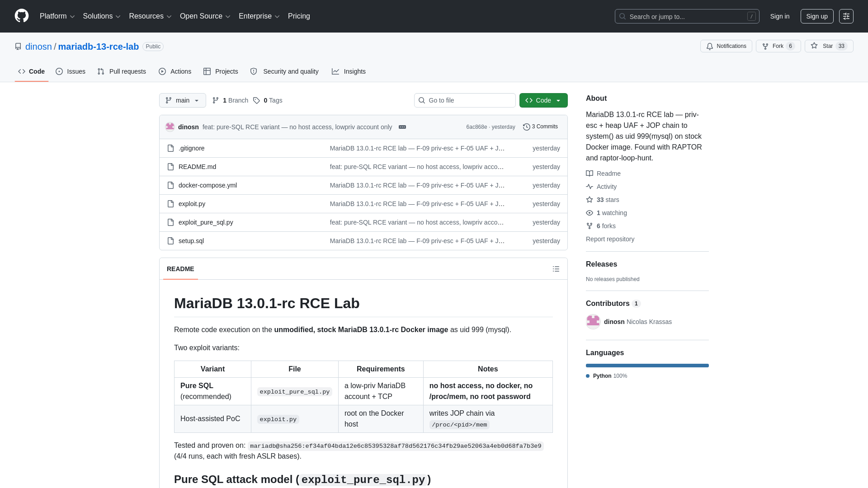Open exploit_pure_sql.py file
The height and width of the screenshot is (488, 868).
(206, 222)
